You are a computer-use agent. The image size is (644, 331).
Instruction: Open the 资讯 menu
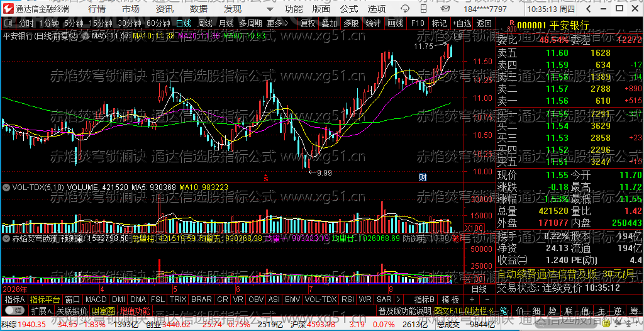click(165, 9)
